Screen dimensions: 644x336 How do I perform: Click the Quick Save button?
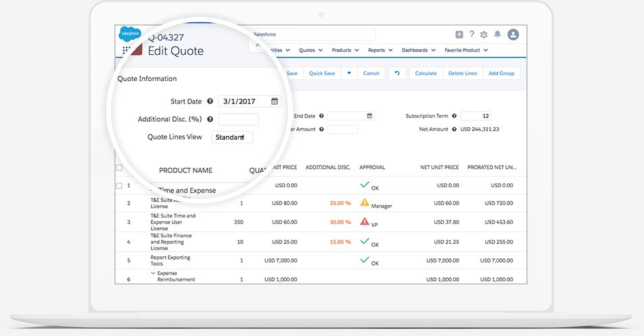[322, 73]
